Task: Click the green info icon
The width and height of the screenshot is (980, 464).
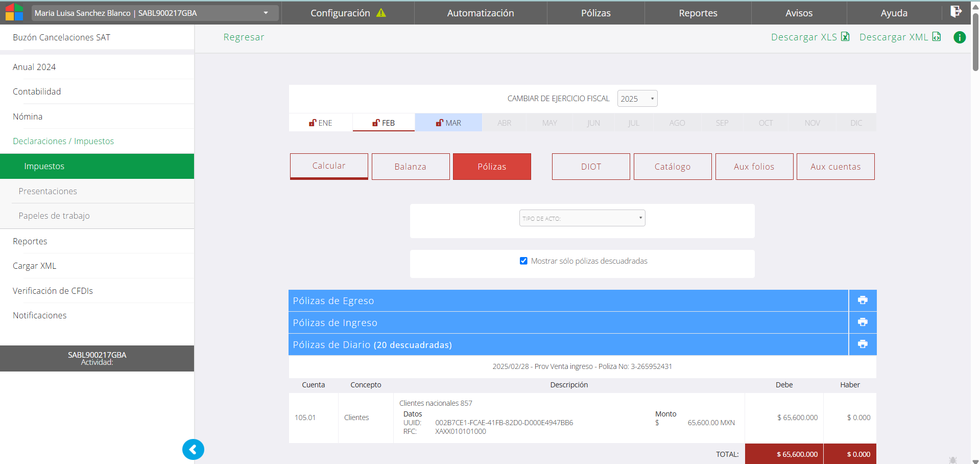Action: pos(960,37)
